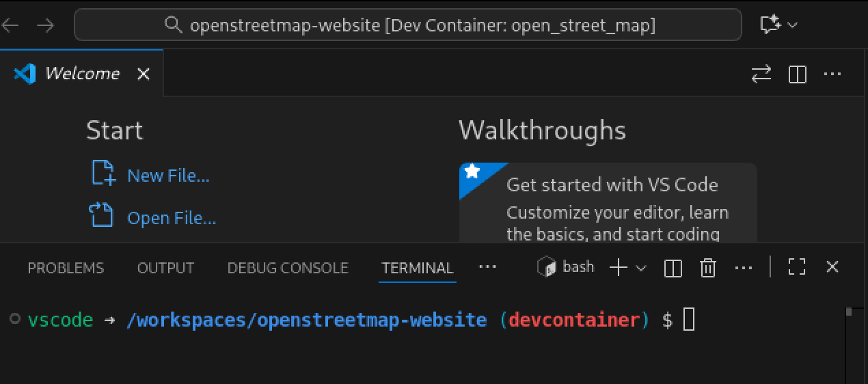The width and height of the screenshot is (868, 384).
Task: Click the navigate back arrow
Action: [x=10, y=25]
